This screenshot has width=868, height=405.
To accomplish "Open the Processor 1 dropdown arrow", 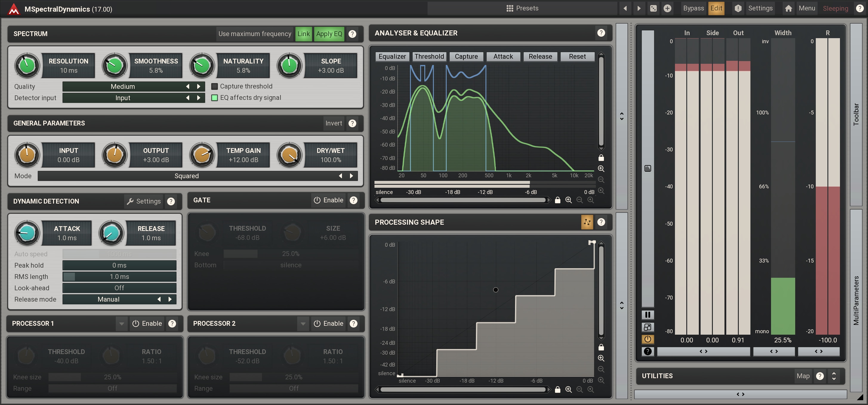I will (121, 324).
